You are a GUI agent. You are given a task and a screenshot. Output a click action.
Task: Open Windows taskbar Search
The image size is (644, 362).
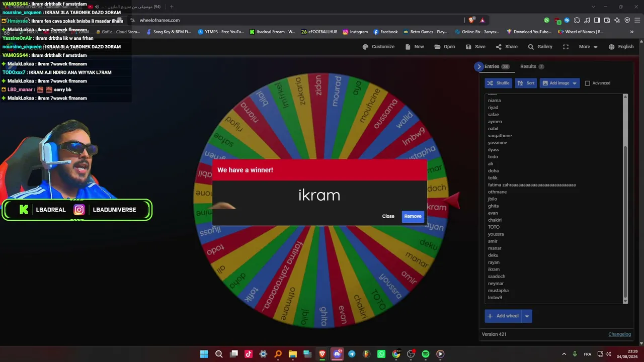219,354
